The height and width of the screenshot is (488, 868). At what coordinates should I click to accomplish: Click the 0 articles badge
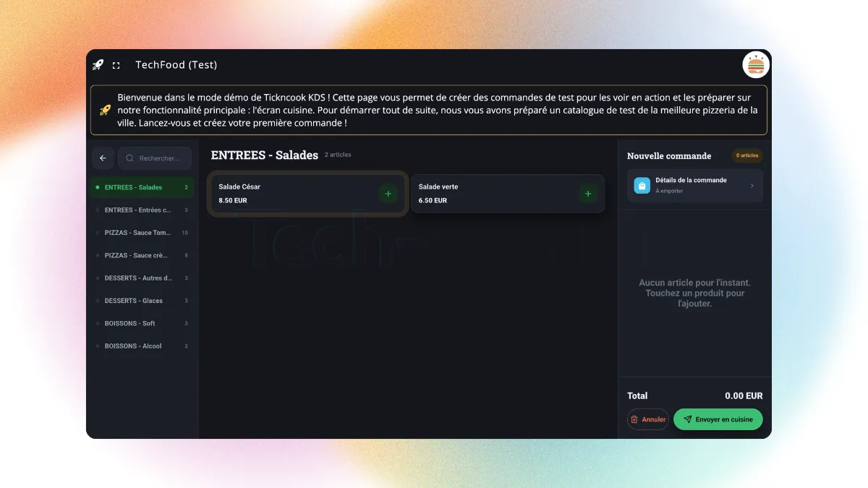[x=748, y=155]
